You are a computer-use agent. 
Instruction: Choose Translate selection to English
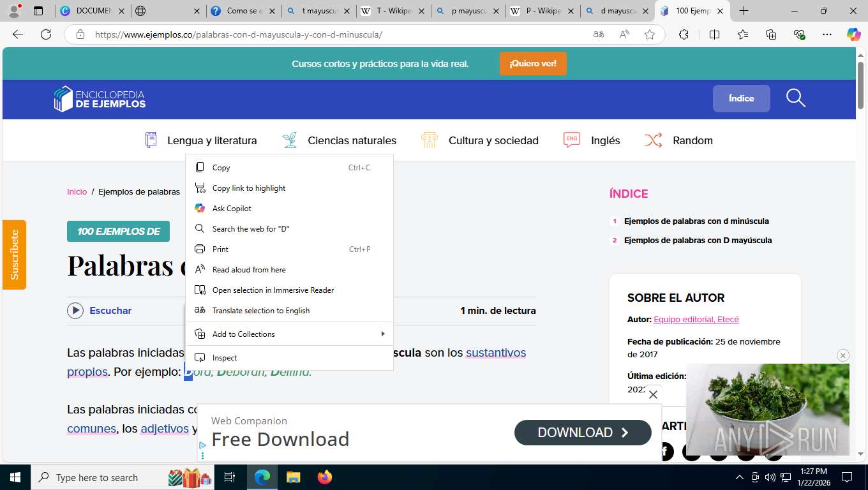coord(289,311)
